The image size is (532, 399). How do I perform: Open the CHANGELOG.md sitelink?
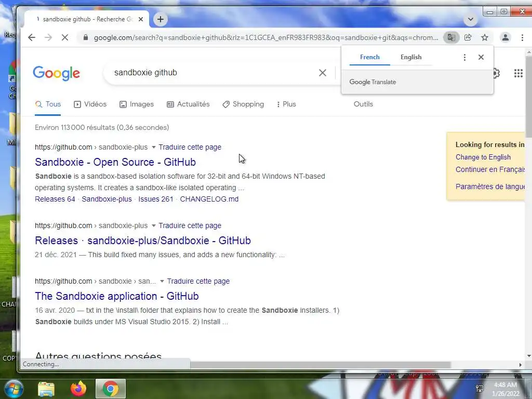pyautogui.click(x=209, y=199)
